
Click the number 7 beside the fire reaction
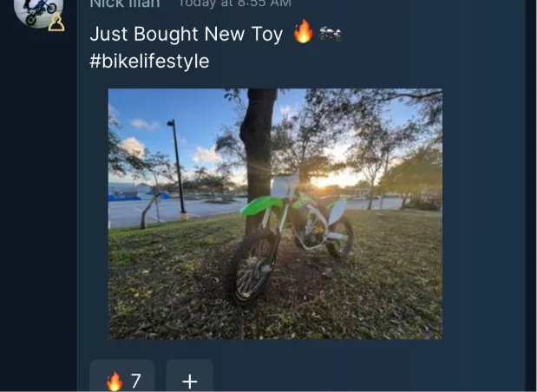click(x=136, y=380)
